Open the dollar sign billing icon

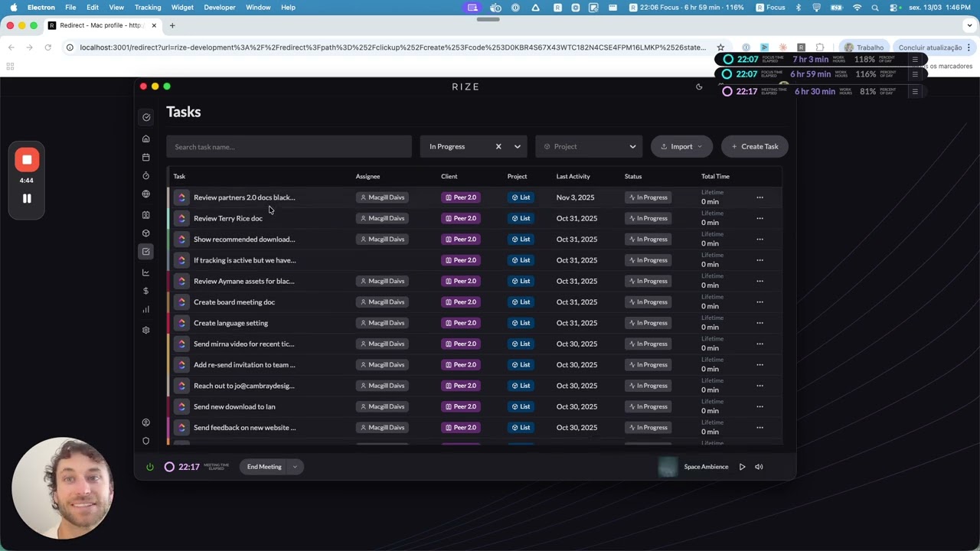coord(145,291)
